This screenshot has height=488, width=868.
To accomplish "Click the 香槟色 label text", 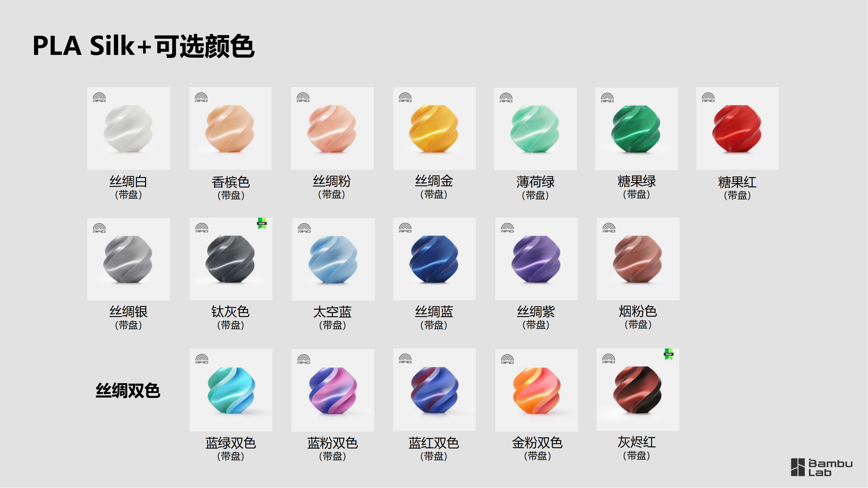I will [x=230, y=182].
